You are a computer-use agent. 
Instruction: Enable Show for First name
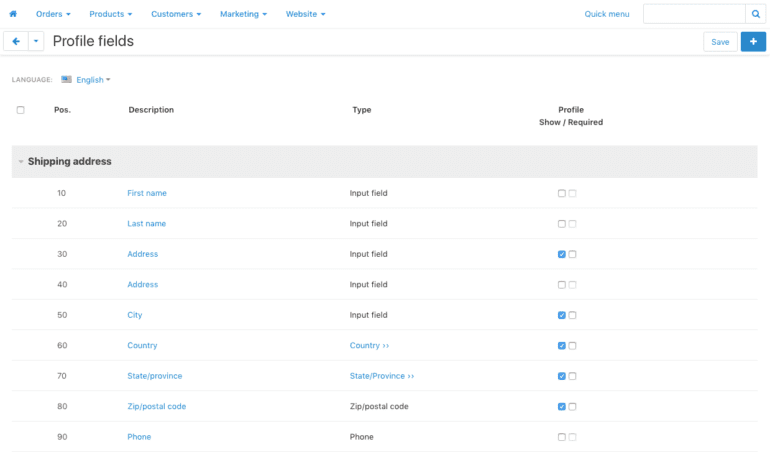click(x=562, y=194)
